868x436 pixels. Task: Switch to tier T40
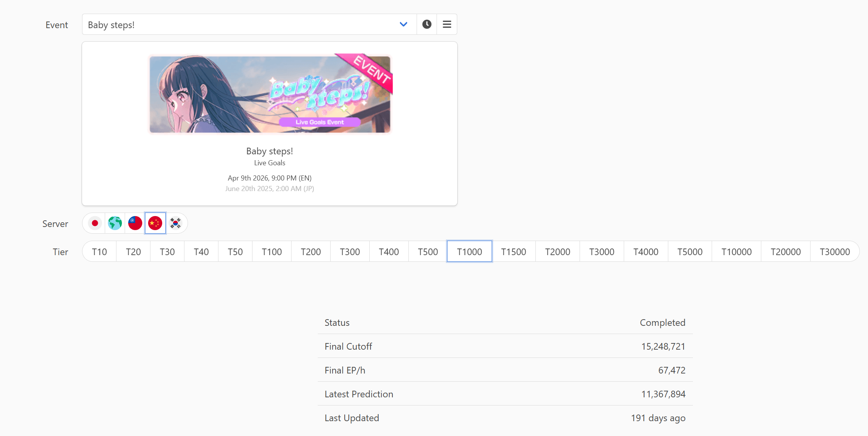coord(201,252)
